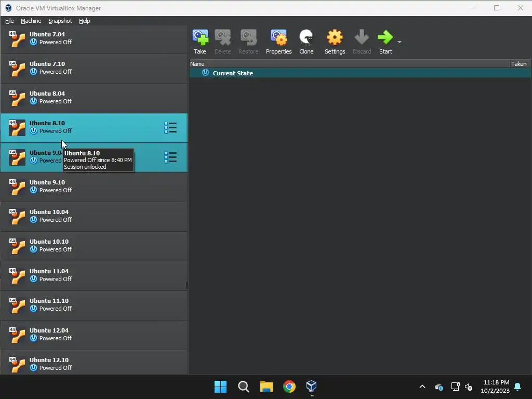Select the Ubuntu 12.10 virtual machine

[x=94, y=363]
